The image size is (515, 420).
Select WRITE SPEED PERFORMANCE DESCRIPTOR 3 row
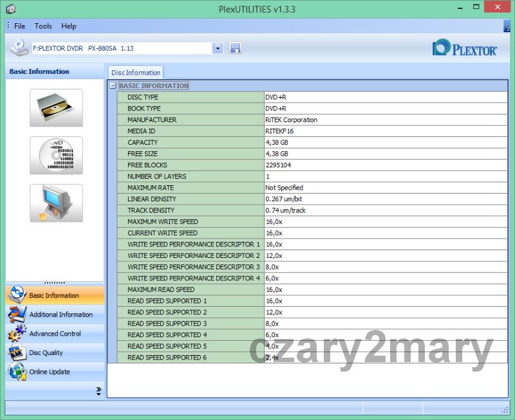[312, 267]
